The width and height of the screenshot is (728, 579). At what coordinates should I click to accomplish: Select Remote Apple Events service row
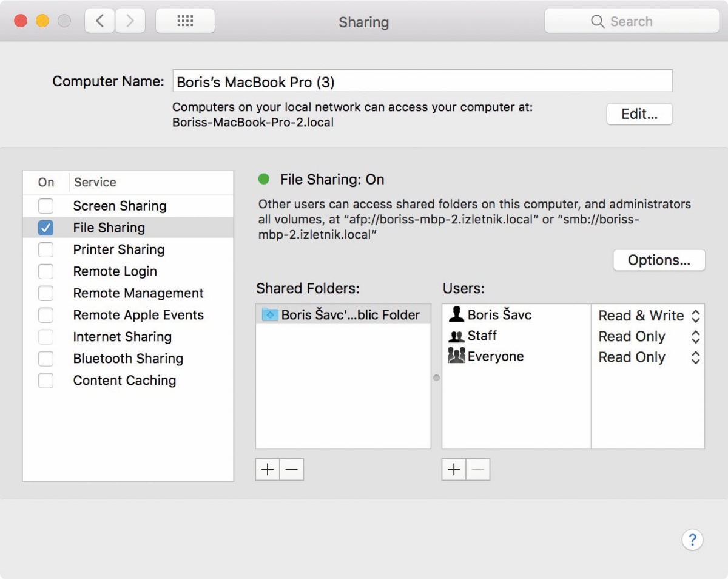click(x=128, y=315)
